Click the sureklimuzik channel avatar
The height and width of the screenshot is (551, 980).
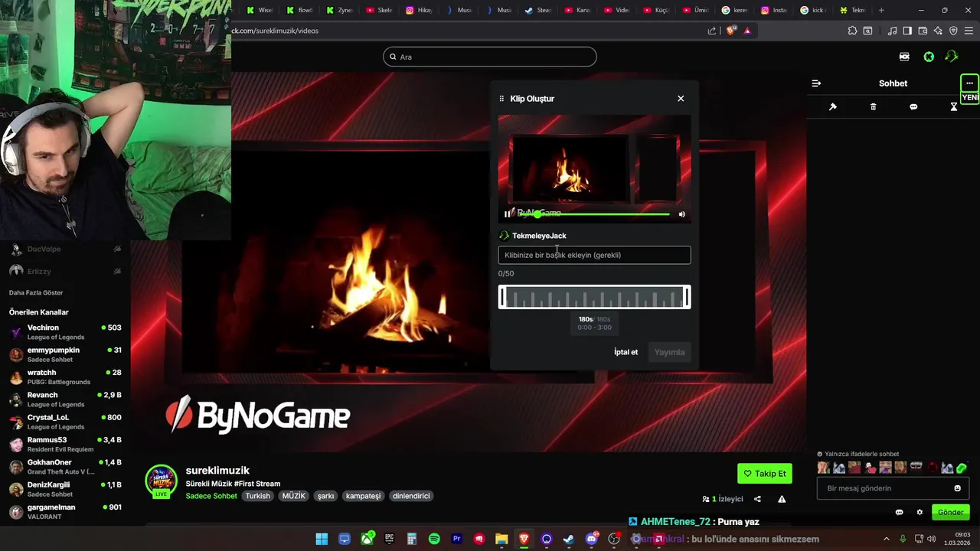[161, 481]
